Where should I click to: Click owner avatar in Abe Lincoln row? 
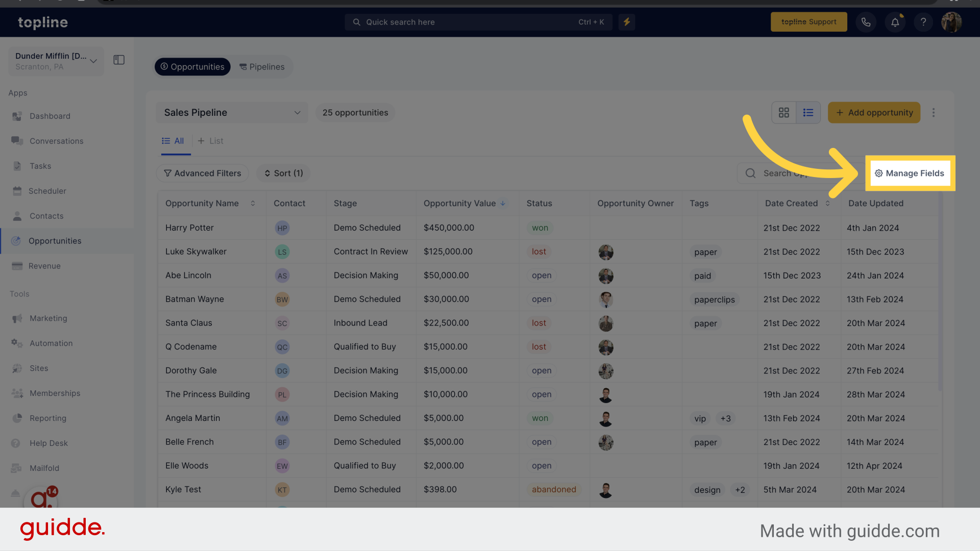point(606,276)
